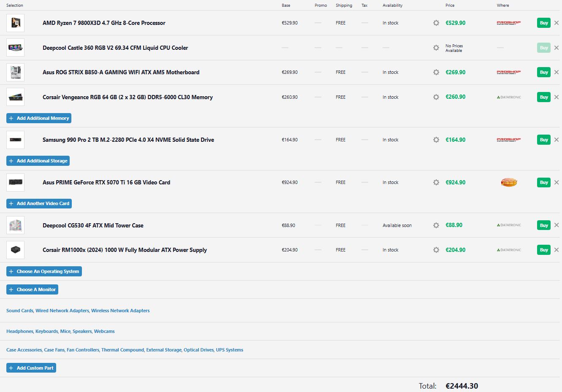Remove Samsung 990 Pro drive with X icon

(x=557, y=140)
